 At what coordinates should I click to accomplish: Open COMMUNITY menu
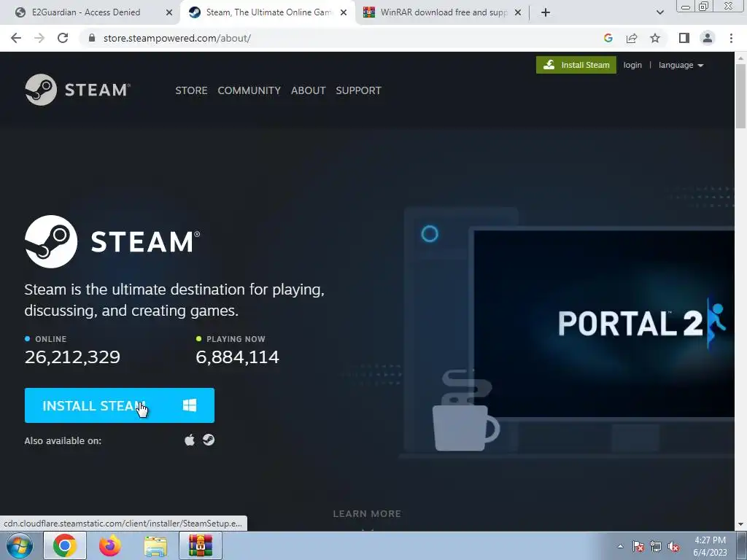[249, 90]
